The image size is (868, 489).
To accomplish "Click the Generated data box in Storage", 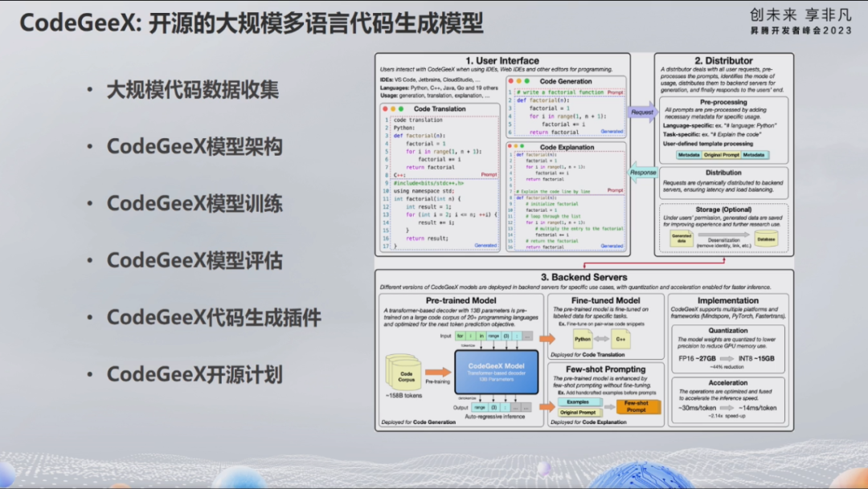I will pyautogui.click(x=682, y=239).
